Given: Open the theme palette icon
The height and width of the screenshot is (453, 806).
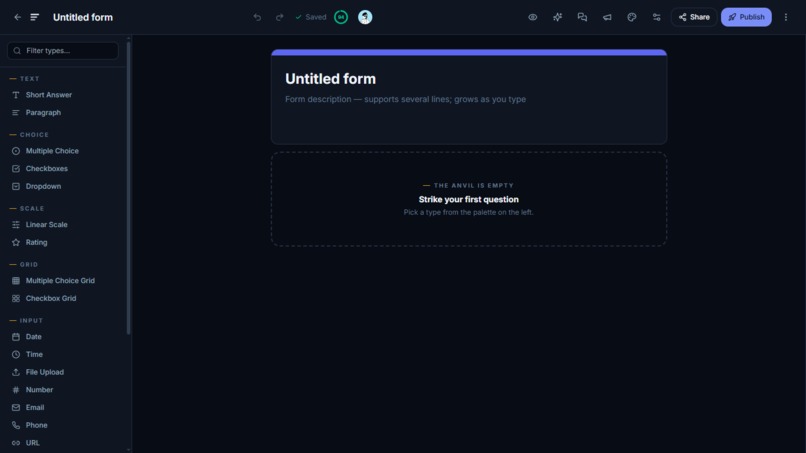Looking at the screenshot, I should 632,17.
